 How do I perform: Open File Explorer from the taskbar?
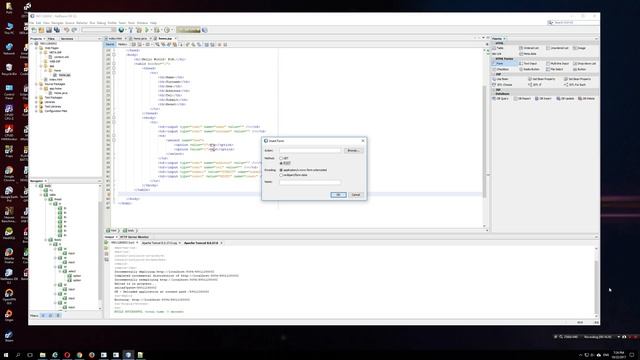[42, 355]
